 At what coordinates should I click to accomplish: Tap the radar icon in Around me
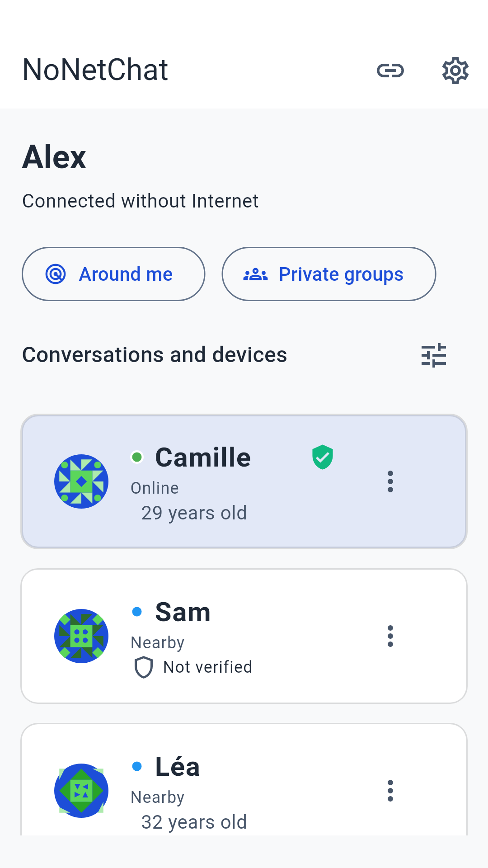tap(56, 274)
